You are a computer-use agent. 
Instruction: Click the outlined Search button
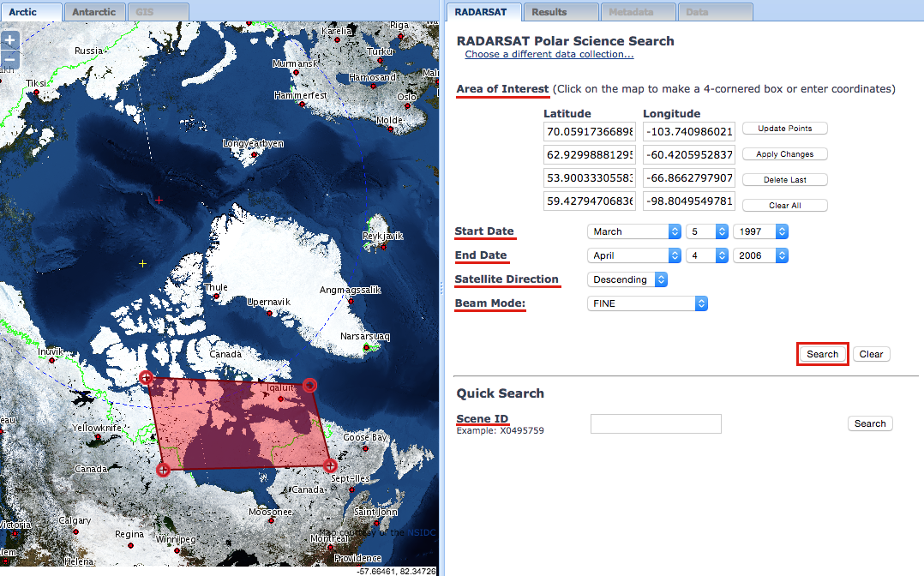coord(821,353)
